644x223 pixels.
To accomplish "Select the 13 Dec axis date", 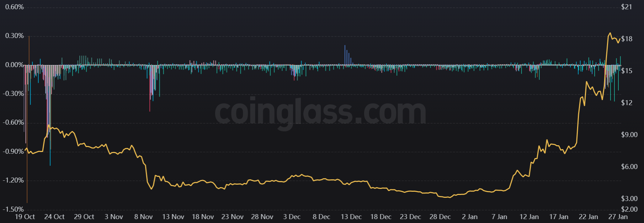I will pyautogui.click(x=351, y=217).
